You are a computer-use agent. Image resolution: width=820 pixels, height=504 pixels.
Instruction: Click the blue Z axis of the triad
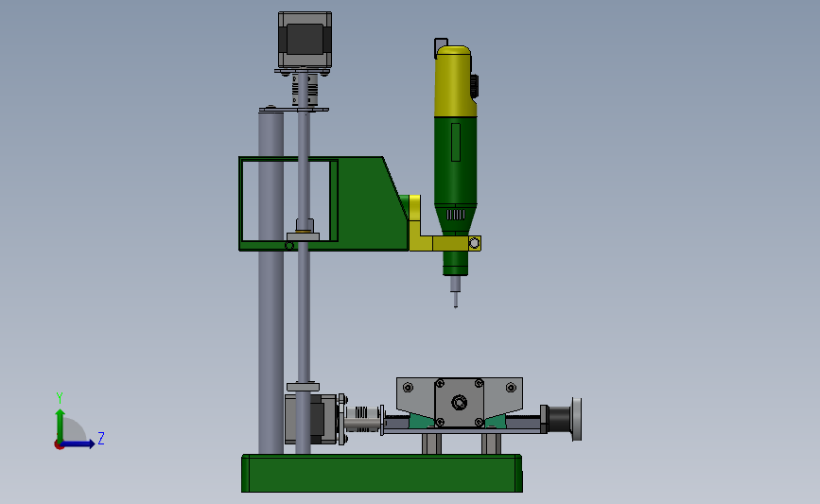tap(79, 444)
